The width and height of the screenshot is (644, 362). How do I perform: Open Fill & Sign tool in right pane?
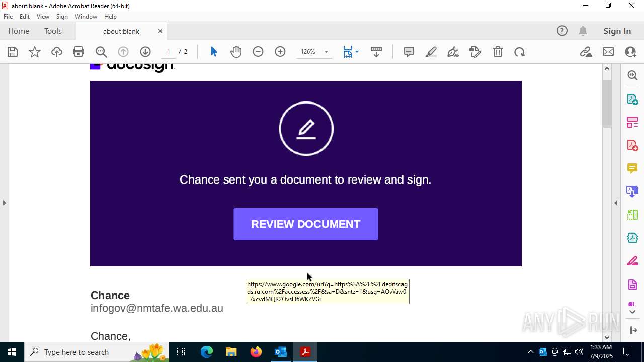tap(632, 261)
